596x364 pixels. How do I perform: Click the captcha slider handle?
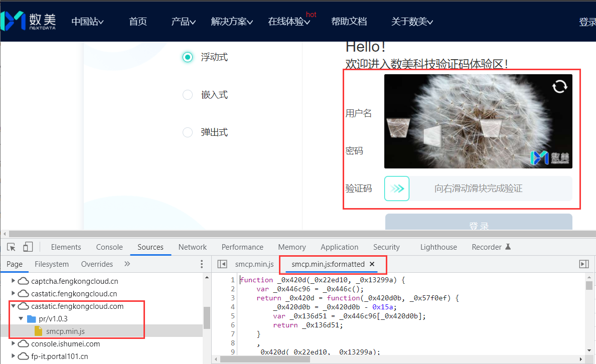(x=397, y=189)
